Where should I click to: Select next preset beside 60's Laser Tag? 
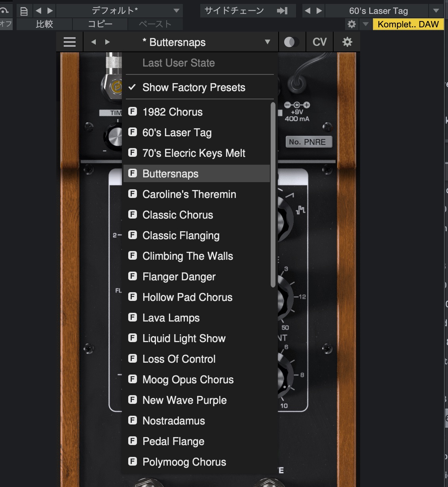coord(319,11)
